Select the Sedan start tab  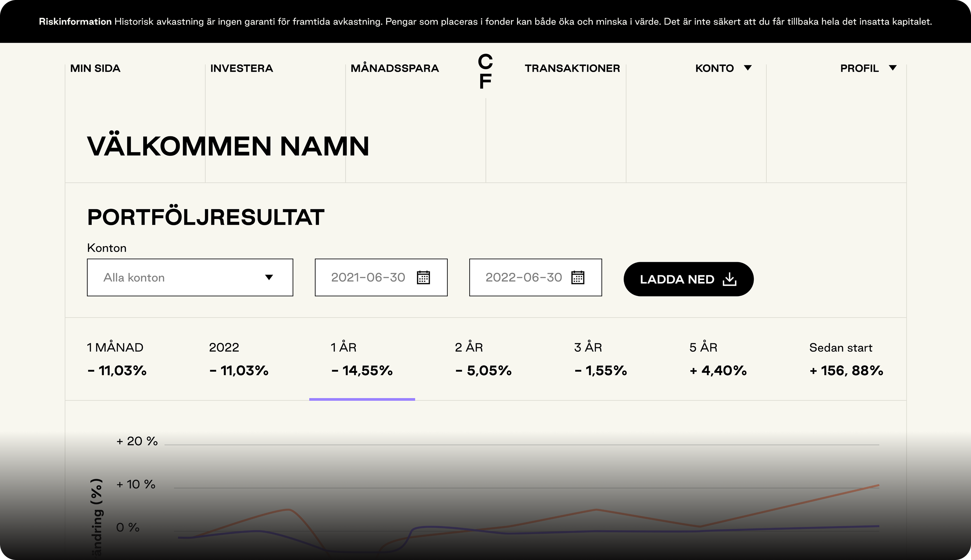coord(846,359)
